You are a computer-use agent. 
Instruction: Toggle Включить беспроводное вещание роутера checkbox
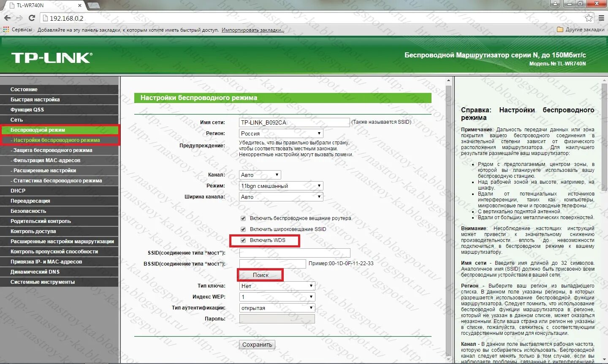coord(243,218)
